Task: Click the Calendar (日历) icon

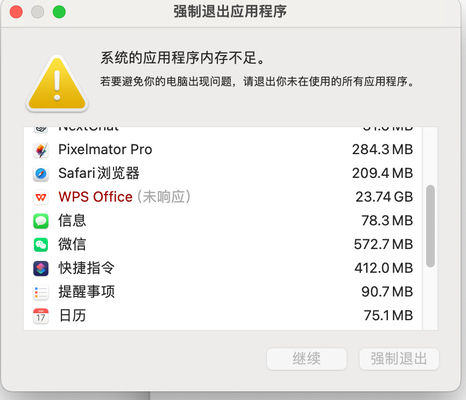Action: point(41,316)
